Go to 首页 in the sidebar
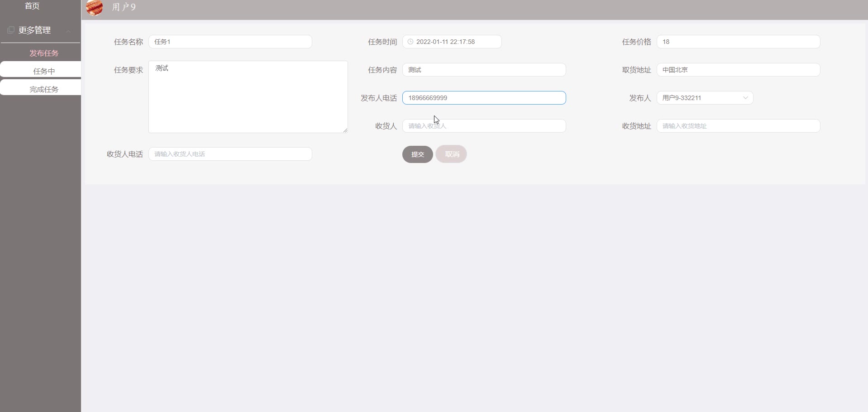 click(x=32, y=6)
